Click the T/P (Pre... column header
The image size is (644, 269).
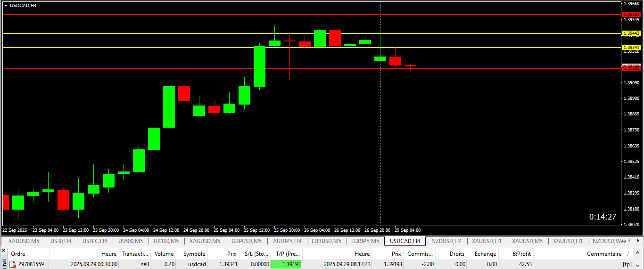[x=287, y=253]
